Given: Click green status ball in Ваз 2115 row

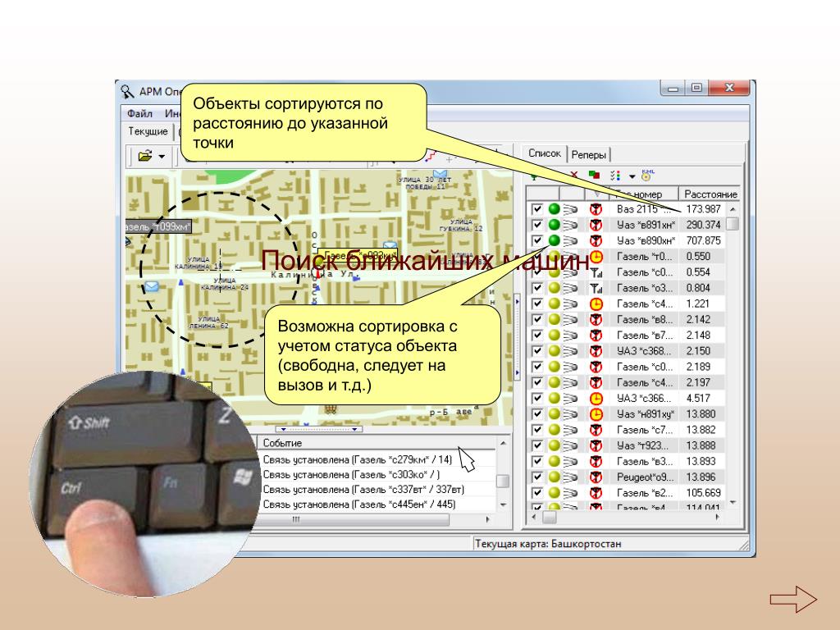Looking at the screenshot, I should pos(554,209).
